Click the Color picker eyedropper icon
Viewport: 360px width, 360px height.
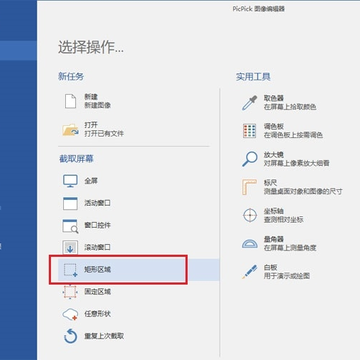[x=249, y=102]
